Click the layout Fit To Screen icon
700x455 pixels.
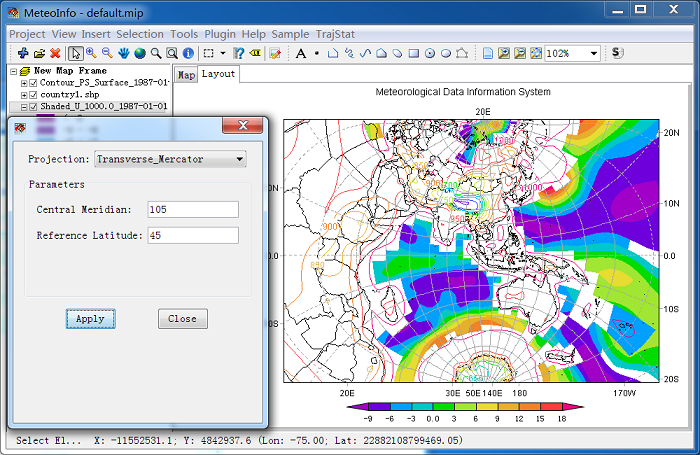536,54
